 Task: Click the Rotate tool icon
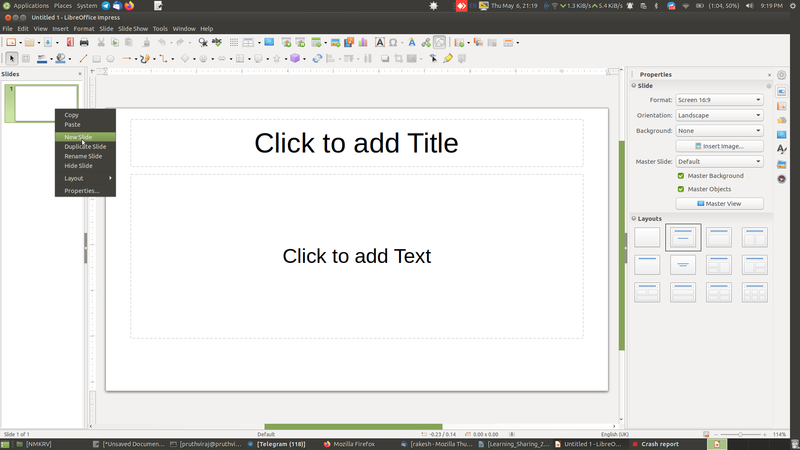[317, 59]
